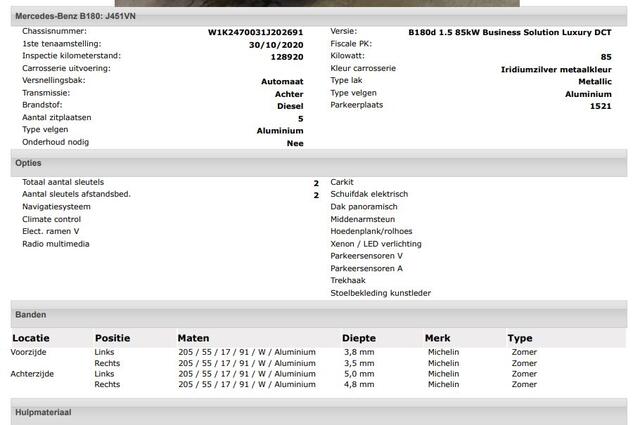Select the Automaat gearbox value
Viewport: 640px width, 425px height.
point(282,82)
